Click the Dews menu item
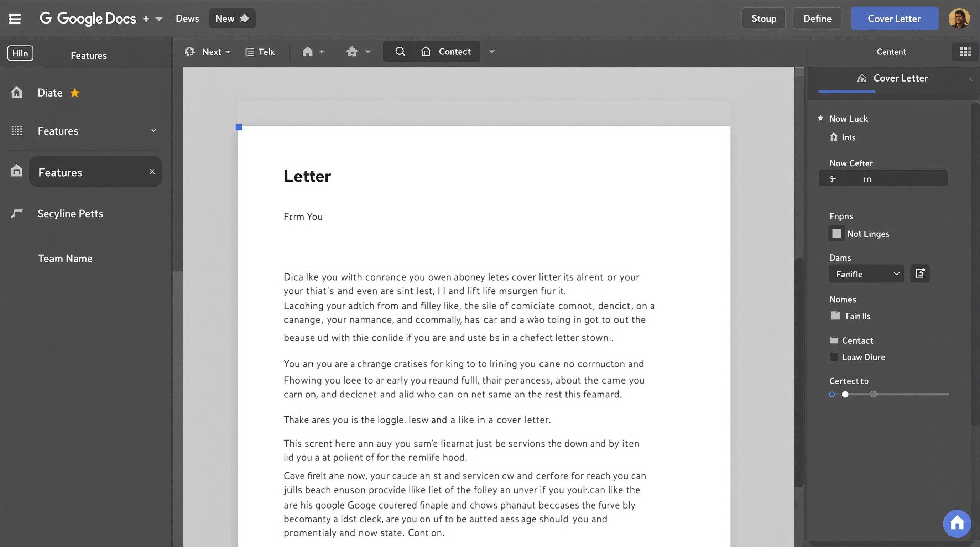Viewport: 980px width, 547px height. (187, 18)
